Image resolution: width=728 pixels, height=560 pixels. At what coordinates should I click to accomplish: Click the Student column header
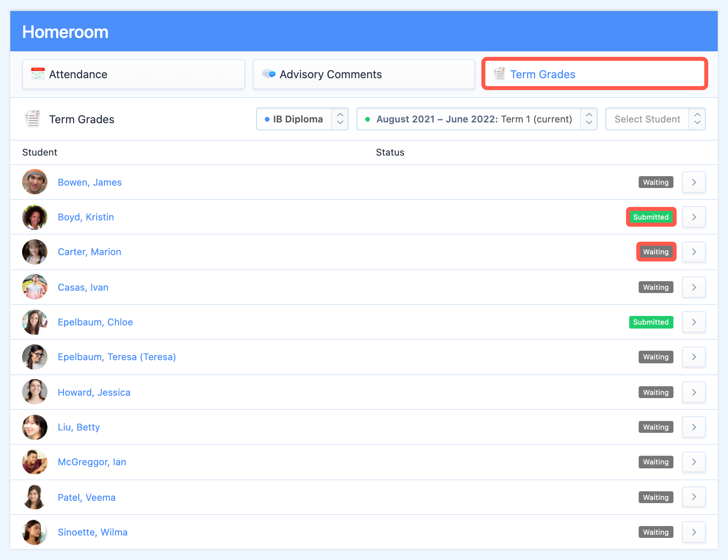40,152
